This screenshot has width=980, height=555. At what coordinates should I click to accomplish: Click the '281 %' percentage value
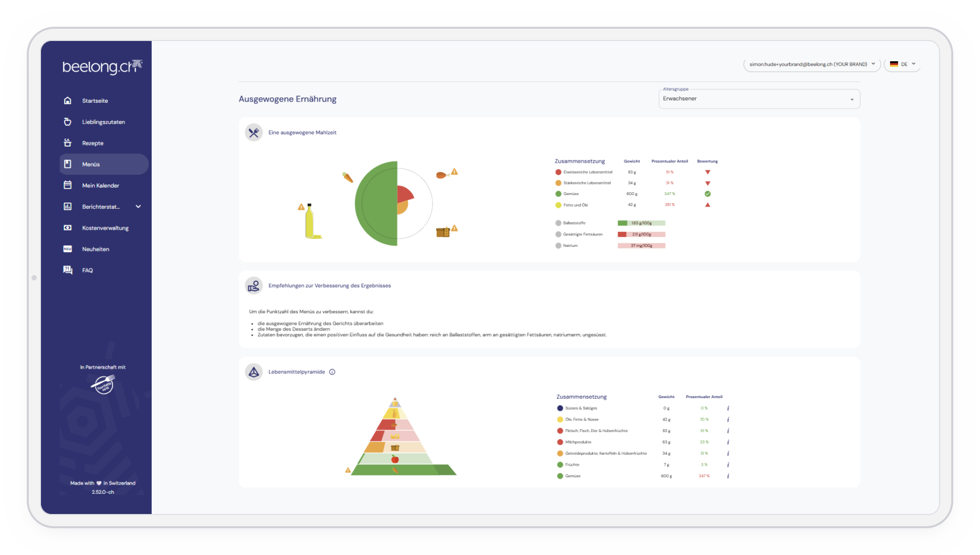coord(670,205)
